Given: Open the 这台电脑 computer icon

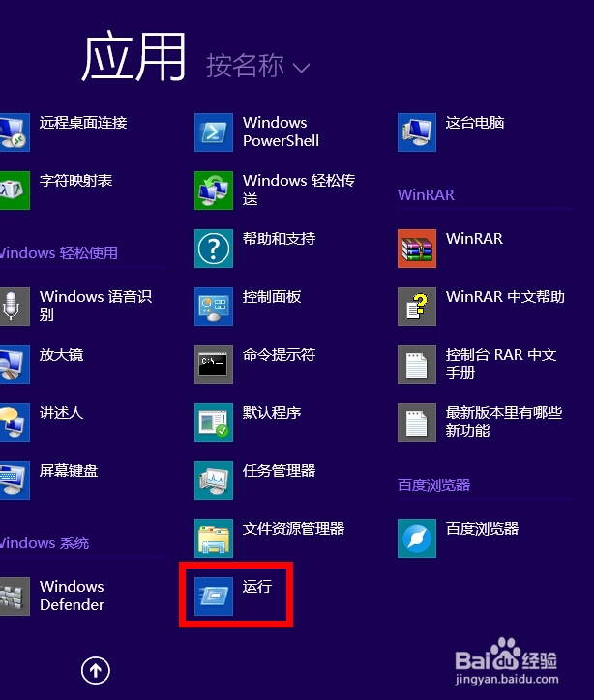Looking at the screenshot, I should point(417,132).
